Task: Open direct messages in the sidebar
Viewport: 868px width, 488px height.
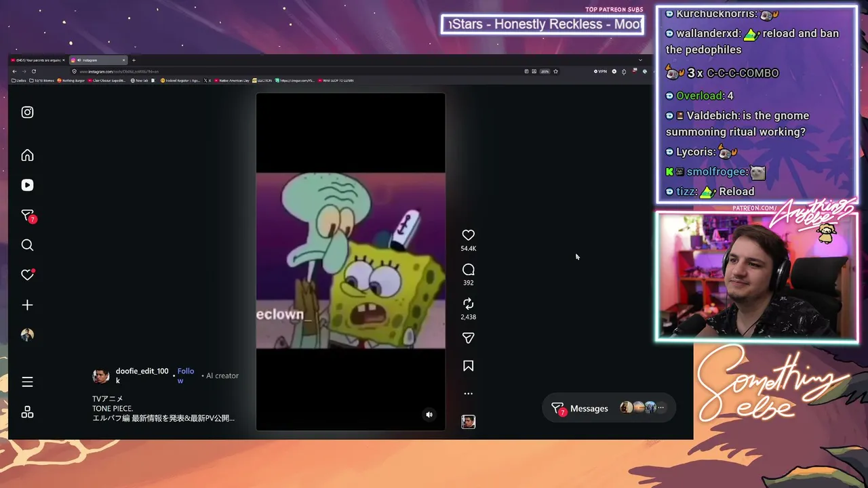Action: pos(28,216)
